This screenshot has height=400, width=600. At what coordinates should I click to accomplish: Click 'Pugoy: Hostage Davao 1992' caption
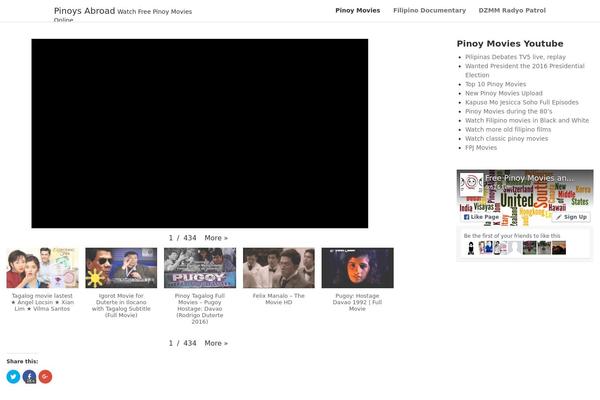tap(357, 302)
